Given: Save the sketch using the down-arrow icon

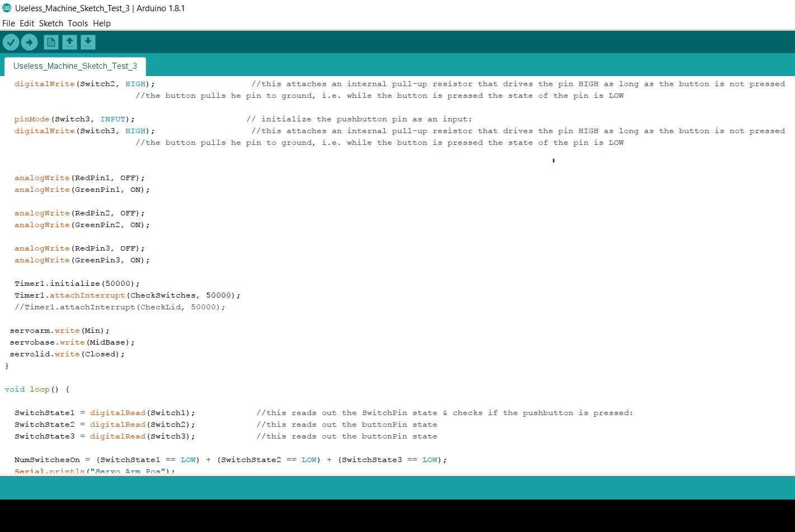Looking at the screenshot, I should [88, 42].
